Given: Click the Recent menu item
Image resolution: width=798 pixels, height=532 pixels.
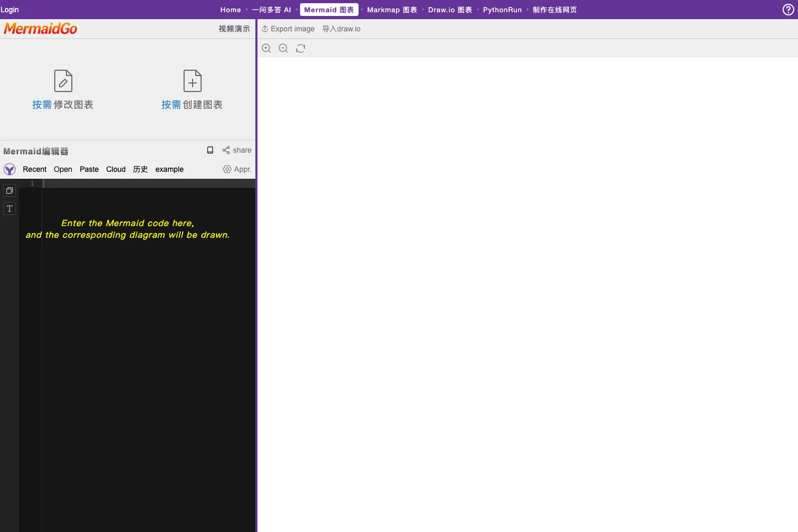Looking at the screenshot, I should [x=35, y=169].
